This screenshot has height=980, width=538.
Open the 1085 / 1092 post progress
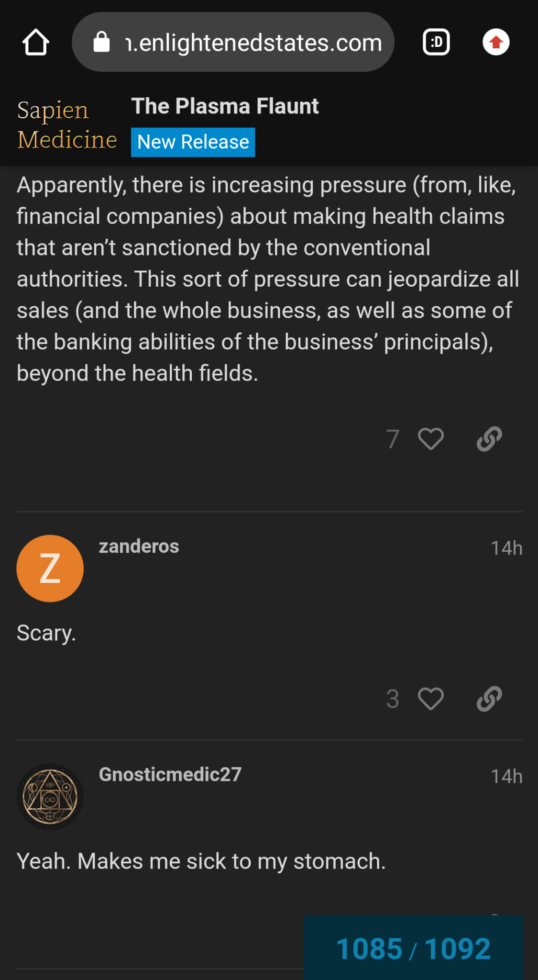413,948
